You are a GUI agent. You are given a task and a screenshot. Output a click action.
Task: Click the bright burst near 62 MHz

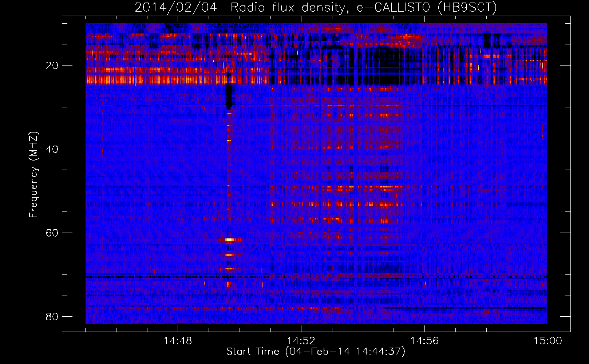point(229,240)
